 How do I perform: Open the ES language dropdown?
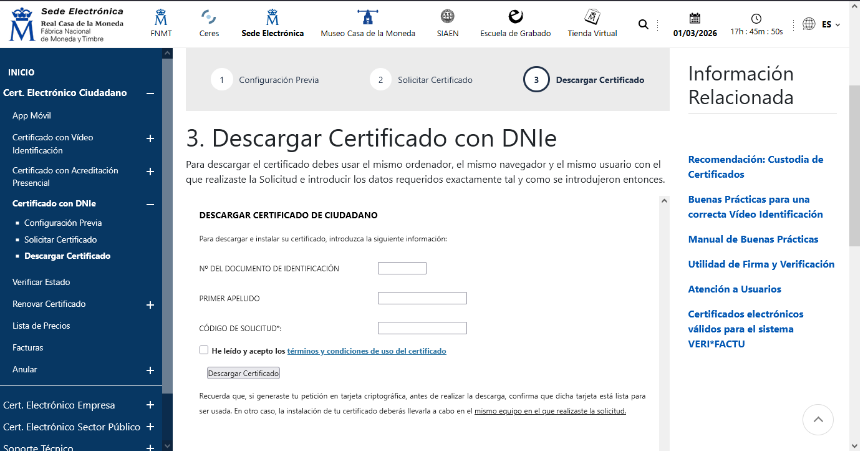(x=831, y=24)
